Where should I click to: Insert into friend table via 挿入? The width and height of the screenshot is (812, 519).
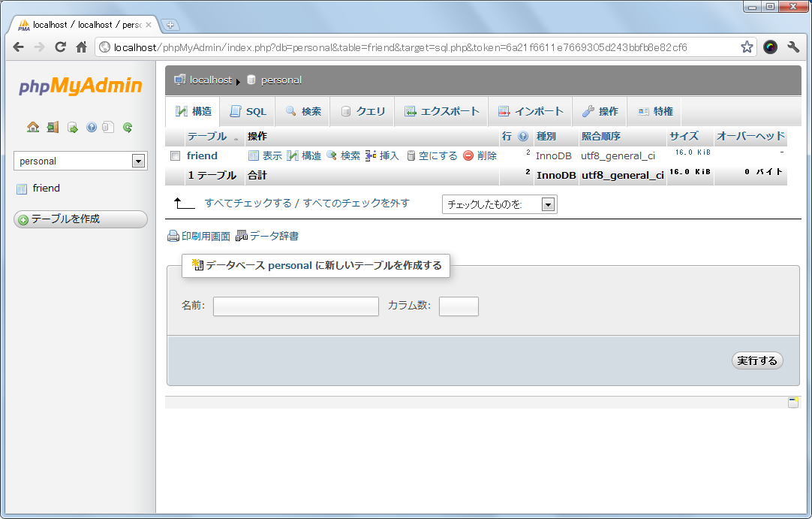tap(382, 155)
